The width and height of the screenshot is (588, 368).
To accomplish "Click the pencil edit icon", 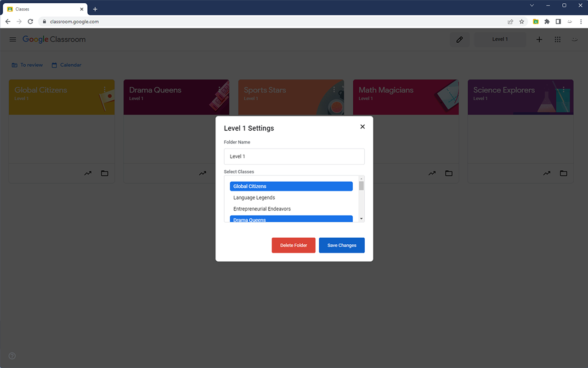I will pos(459,40).
